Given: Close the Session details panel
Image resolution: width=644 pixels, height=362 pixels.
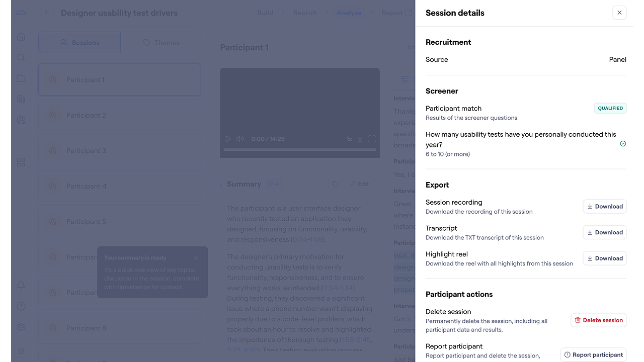Looking at the screenshot, I should pos(619,13).
